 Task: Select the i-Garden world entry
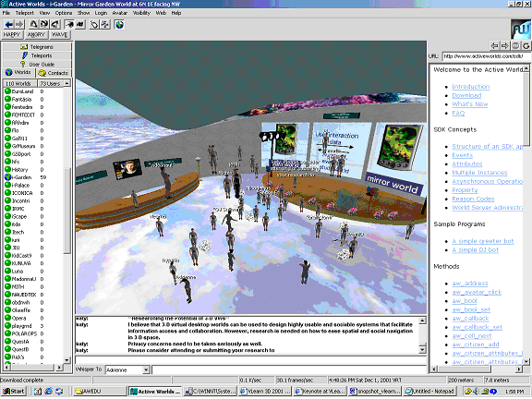tap(26, 177)
